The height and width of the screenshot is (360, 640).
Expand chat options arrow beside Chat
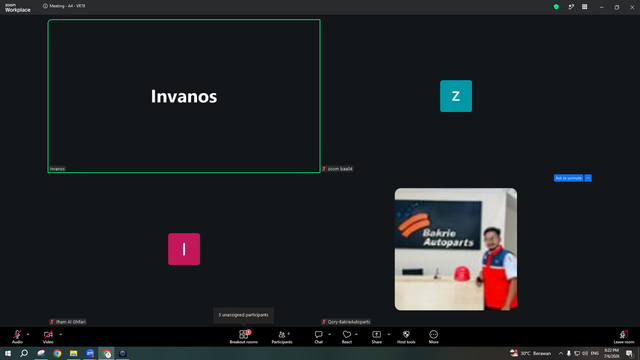(x=329, y=334)
